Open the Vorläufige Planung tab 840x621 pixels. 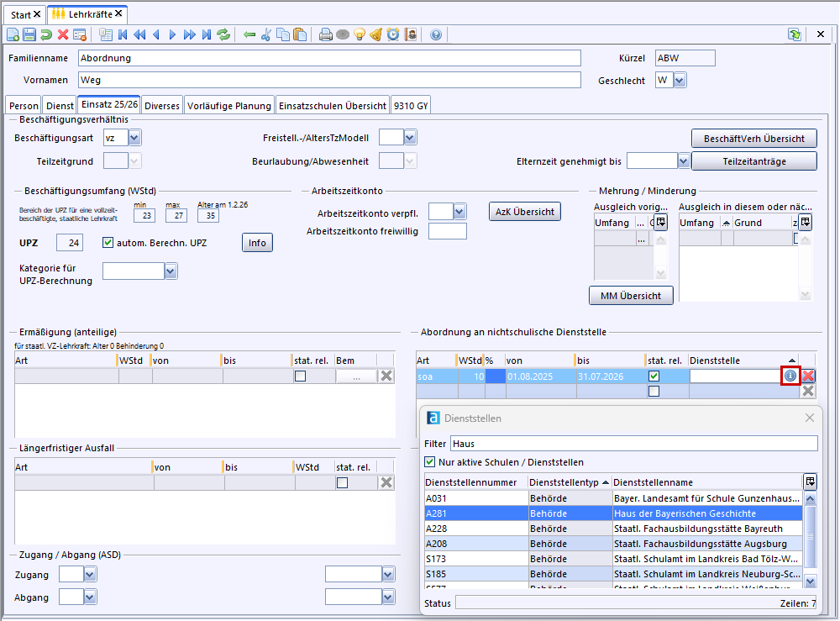coord(229,106)
